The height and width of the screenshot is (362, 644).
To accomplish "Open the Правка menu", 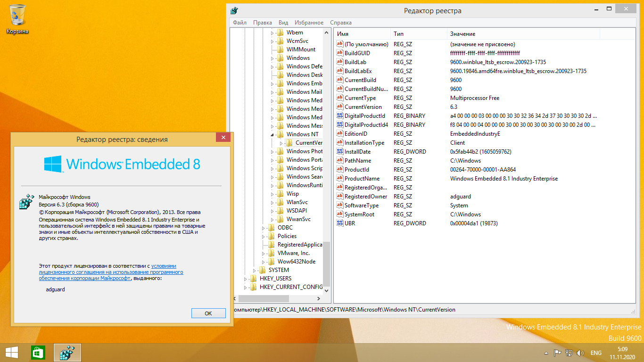I will (263, 23).
